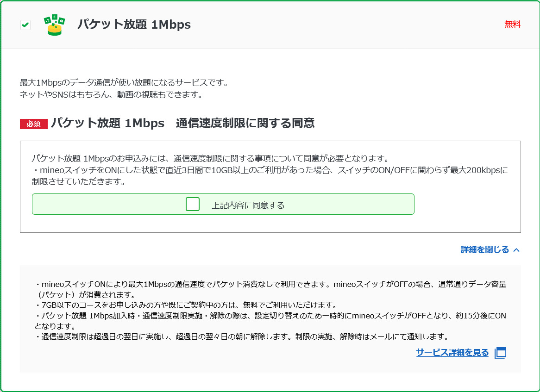Click the 通信速度制限は超過日の翌日 bullet note
This screenshot has height=392, width=540.
click(x=241, y=336)
